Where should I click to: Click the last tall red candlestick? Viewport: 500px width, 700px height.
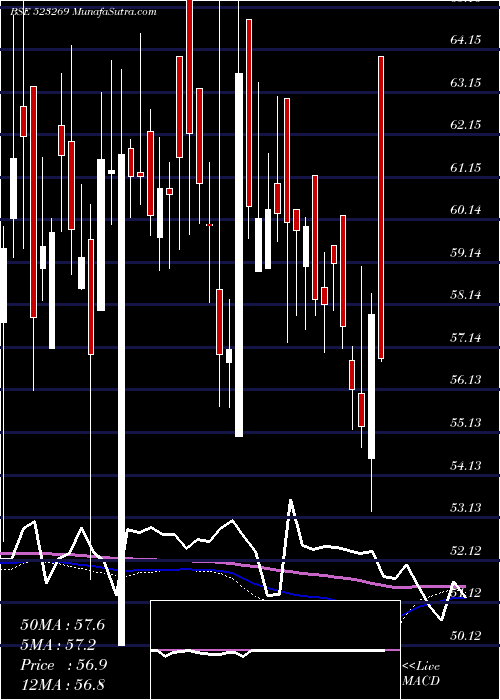point(381,208)
